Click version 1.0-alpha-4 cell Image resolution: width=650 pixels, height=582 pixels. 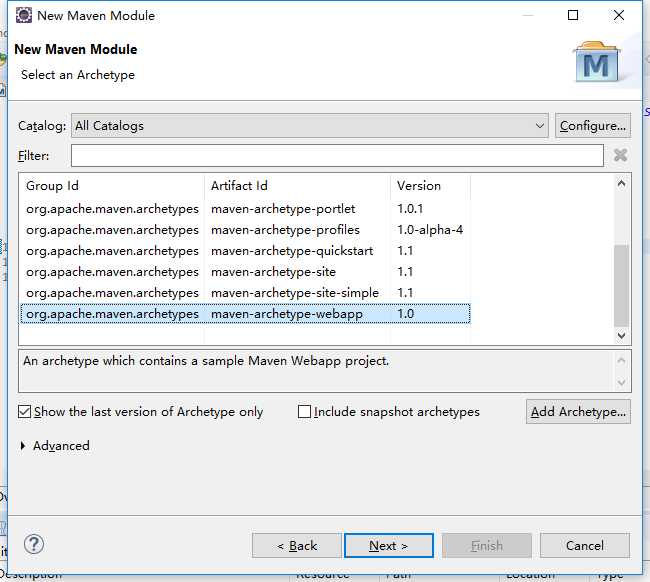[430, 230]
